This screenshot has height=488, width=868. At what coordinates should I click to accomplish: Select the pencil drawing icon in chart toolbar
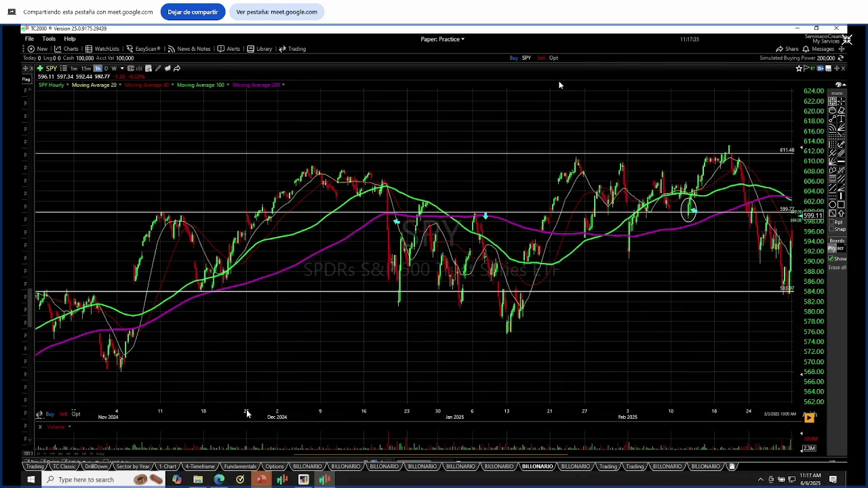pos(158,68)
